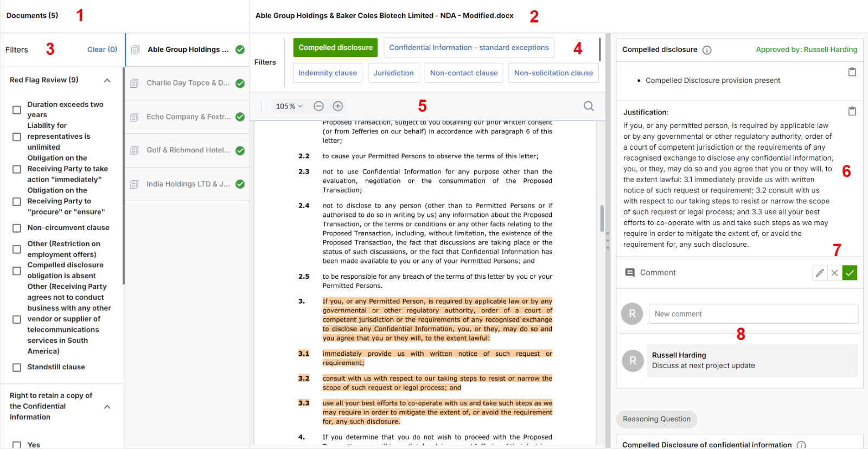Edit the answer with pencil icon

(820, 273)
